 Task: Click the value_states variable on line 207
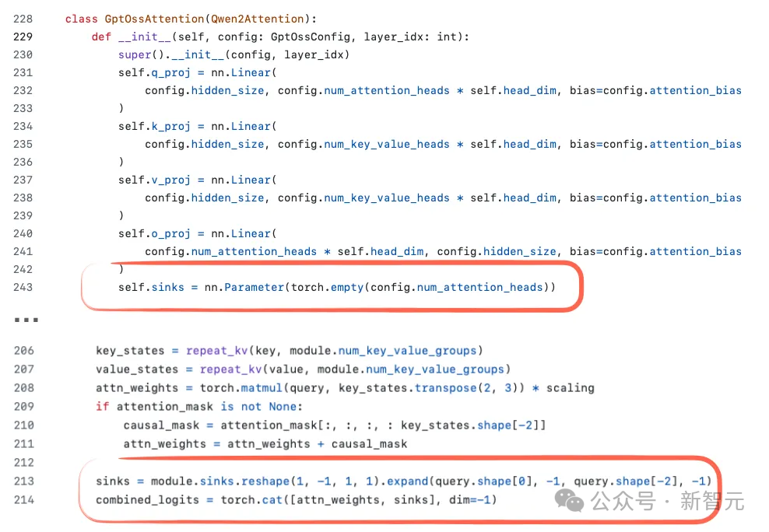[137, 369]
